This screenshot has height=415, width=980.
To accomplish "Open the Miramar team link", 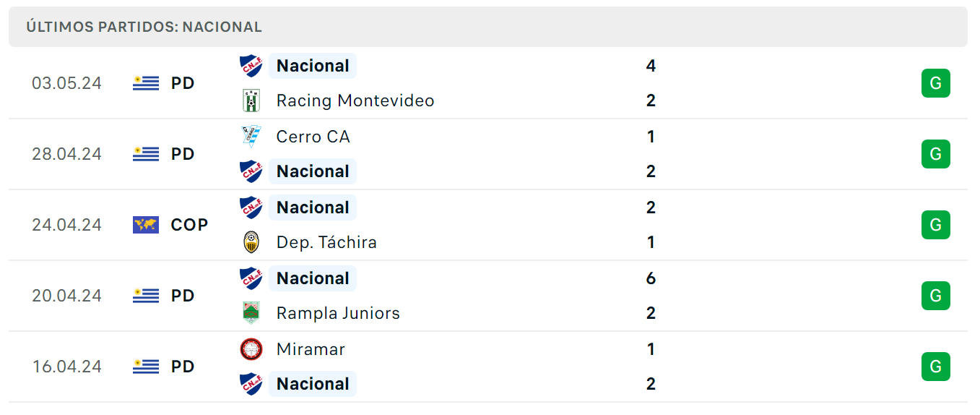I will pyautogui.click(x=311, y=349).
